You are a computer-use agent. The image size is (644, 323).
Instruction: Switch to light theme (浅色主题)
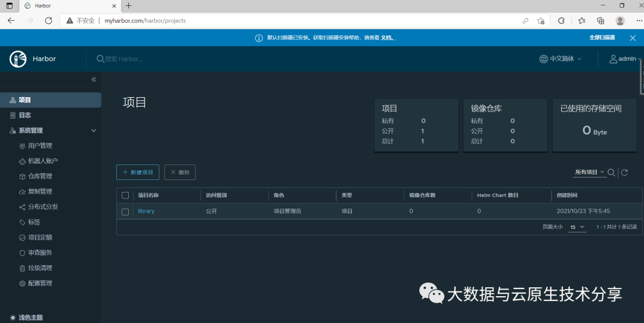(x=26, y=317)
